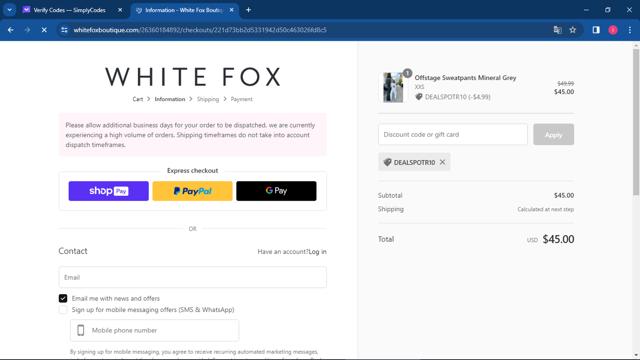Screen dimensions: 640x360
Task: Uncheck Email me with news and offers
Action: pyautogui.click(x=63, y=298)
